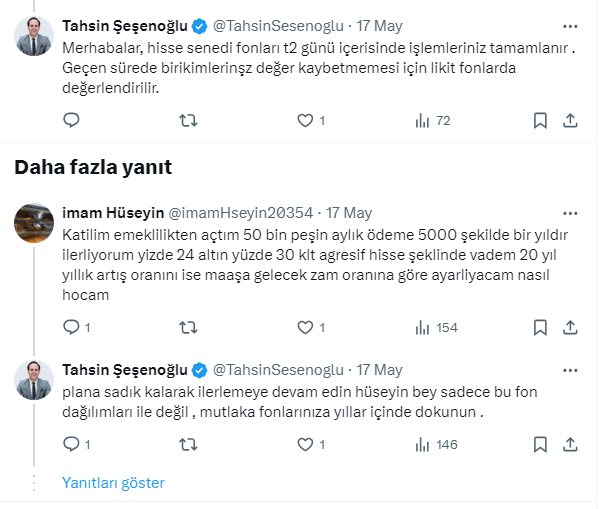Open more options on last Tahsin reply

pyautogui.click(x=570, y=369)
